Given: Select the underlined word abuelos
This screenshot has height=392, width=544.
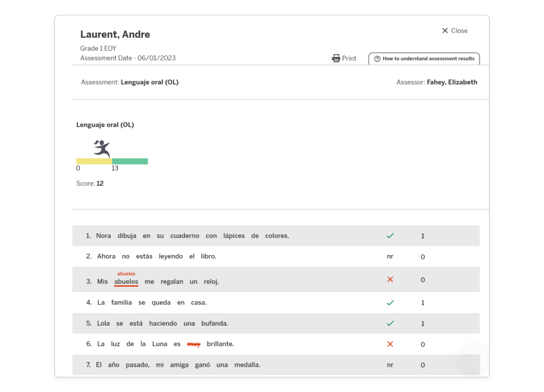Looking at the screenshot, I should [126, 281].
